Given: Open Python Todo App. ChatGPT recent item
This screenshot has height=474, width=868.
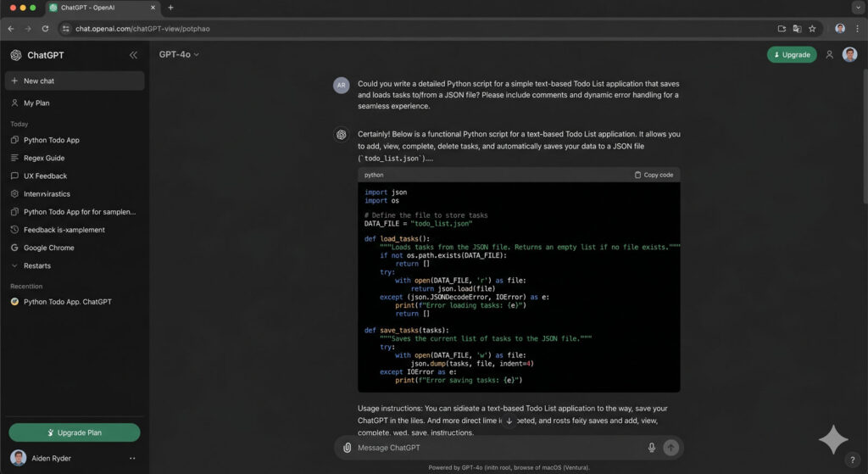Looking at the screenshot, I should [x=75, y=302].
